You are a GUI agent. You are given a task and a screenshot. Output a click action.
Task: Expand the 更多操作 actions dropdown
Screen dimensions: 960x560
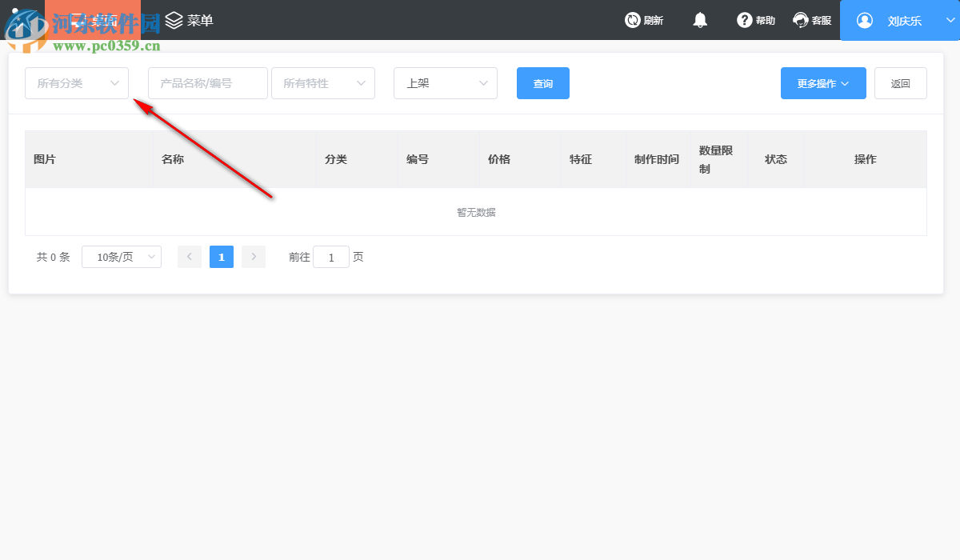[x=823, y=83]
